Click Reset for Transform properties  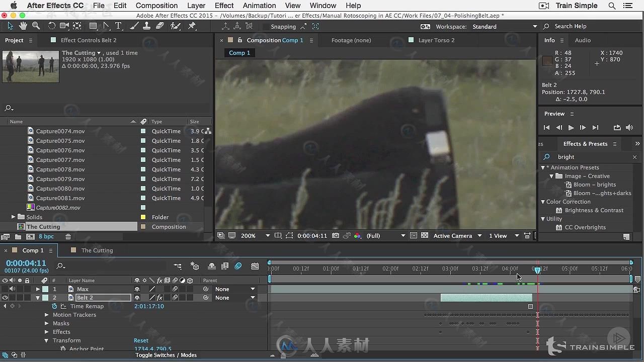click(x=141, y=340)
